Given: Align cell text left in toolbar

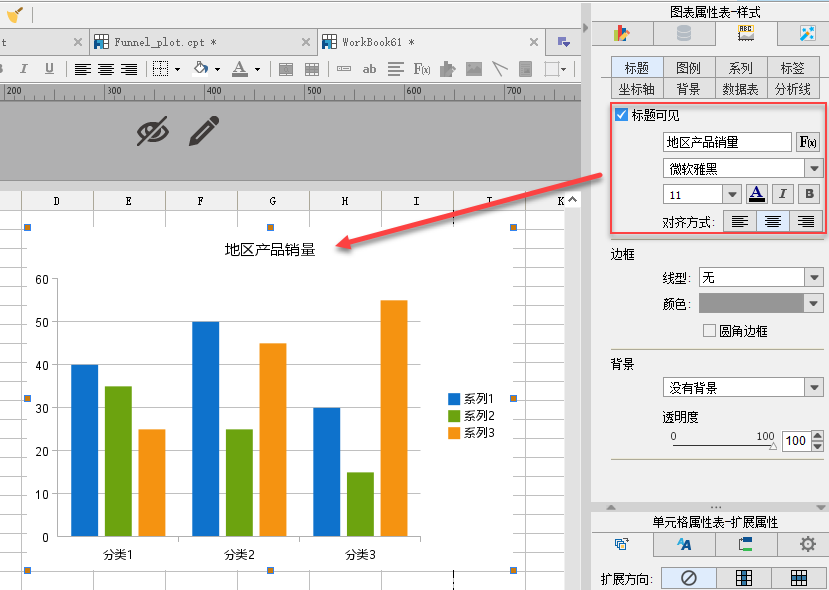Looking at the screenshot, I should [82, 69].
